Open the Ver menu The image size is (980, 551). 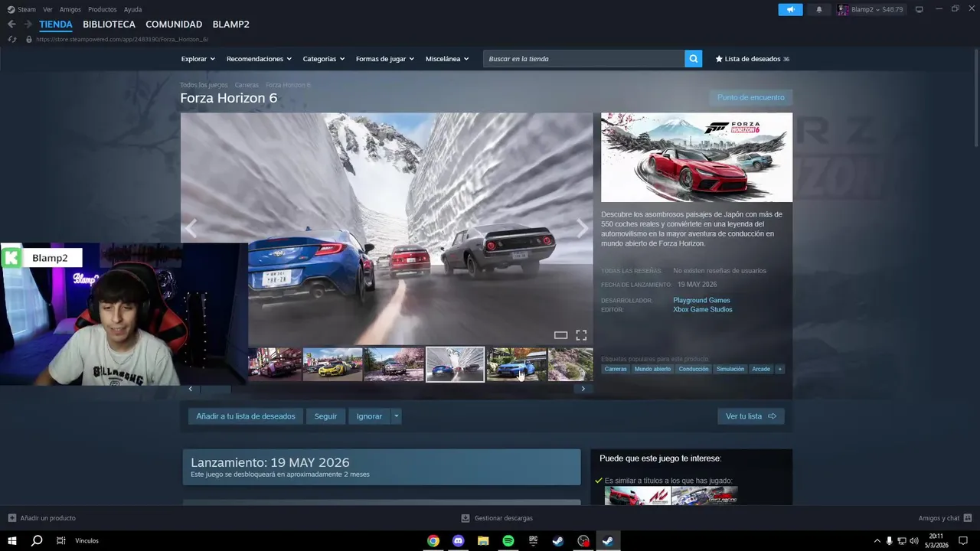47,9
